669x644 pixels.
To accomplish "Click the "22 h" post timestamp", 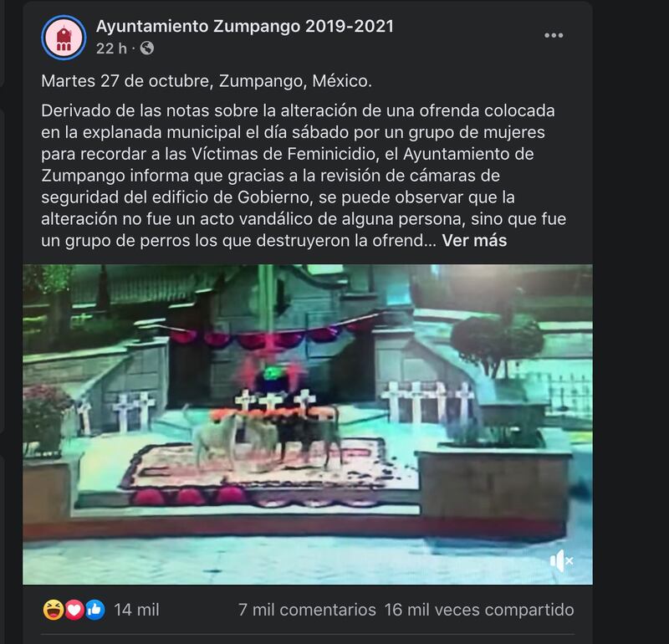I will pos(111,49).
